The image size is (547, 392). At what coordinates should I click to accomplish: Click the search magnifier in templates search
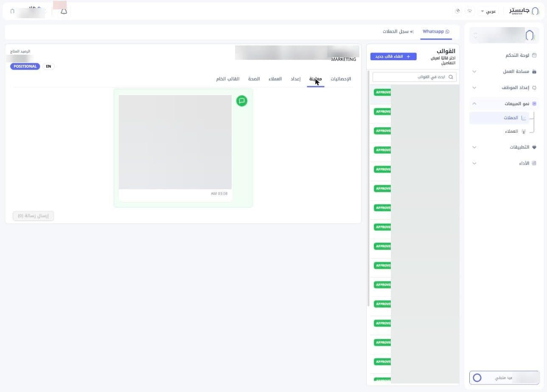point(451,77)
